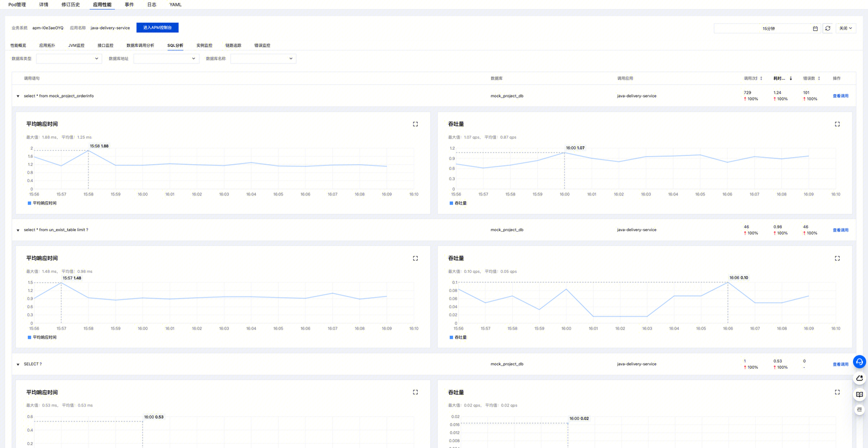868x448 pixels.
Task: Maximize 平均响应时间 chart for un_exist_table query
Action: (x=415, y=258)
